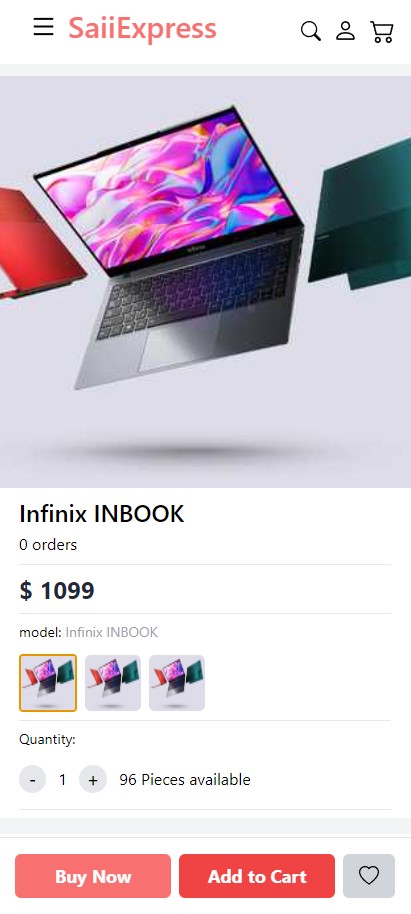Click the Buy Now button
This screenshot has width=411, height=914.
coord(93,876)
